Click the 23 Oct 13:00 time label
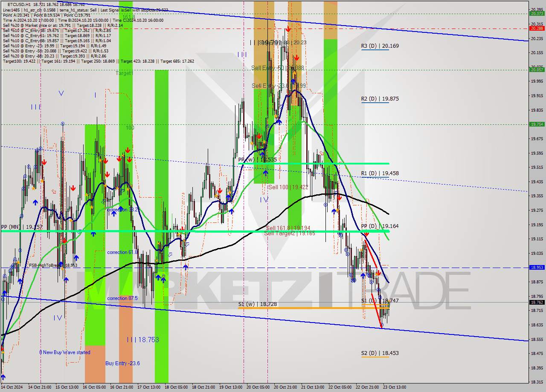Viewport: 546px width, 392px height. [x=395, y=387]
